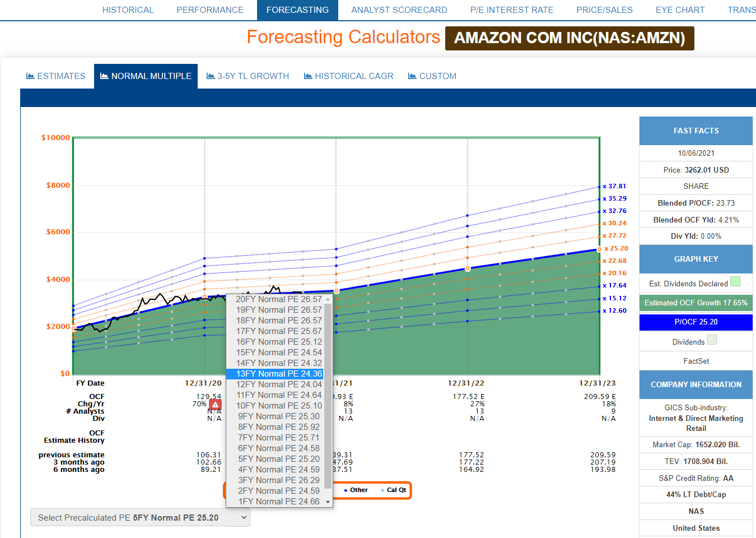
Task: Choose 5FY Normal PE 25.20 option
Action: pos(275,459)
